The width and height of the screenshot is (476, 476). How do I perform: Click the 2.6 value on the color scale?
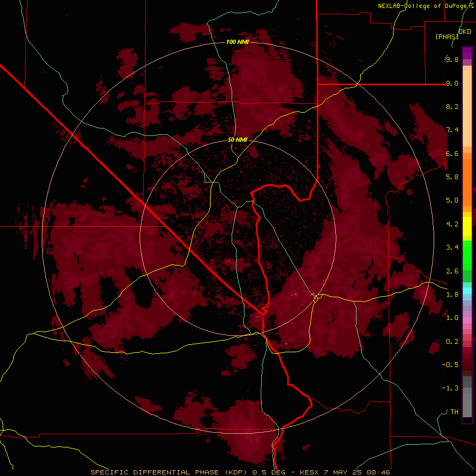452,271
